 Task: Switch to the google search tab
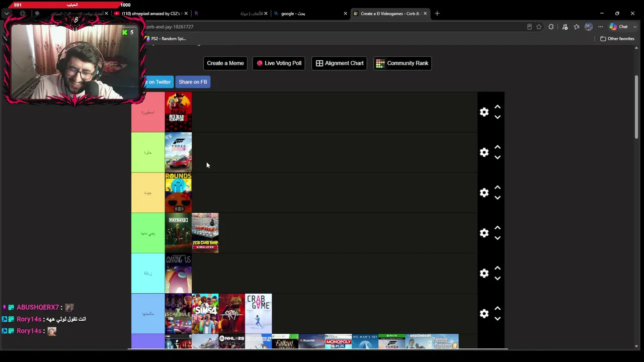[x=311, y=14]
